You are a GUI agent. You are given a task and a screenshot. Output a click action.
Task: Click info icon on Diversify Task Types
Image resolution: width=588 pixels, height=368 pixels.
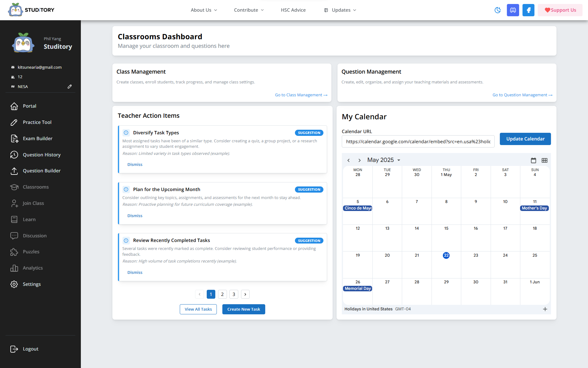pos(126,133)
